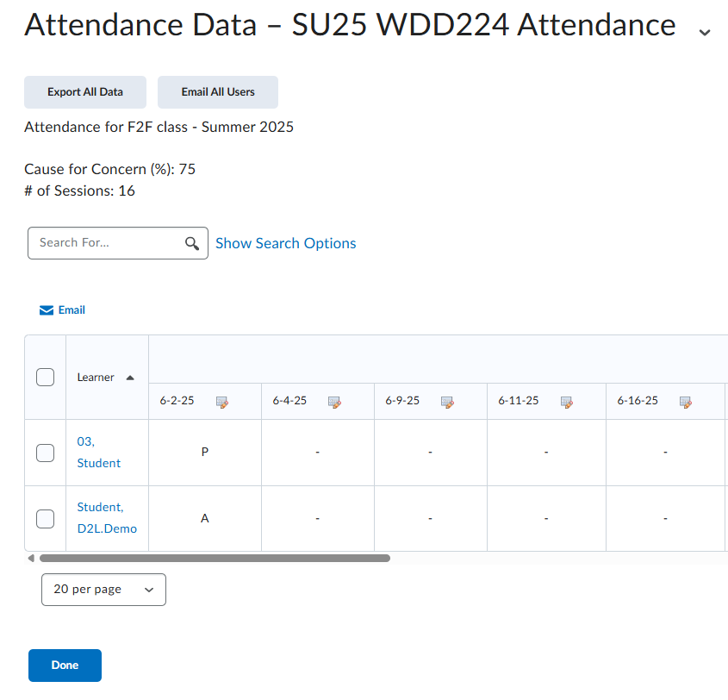728x700 pixels.
Task: Click the # of Sessions: 16 text
Action: point(79,191)
